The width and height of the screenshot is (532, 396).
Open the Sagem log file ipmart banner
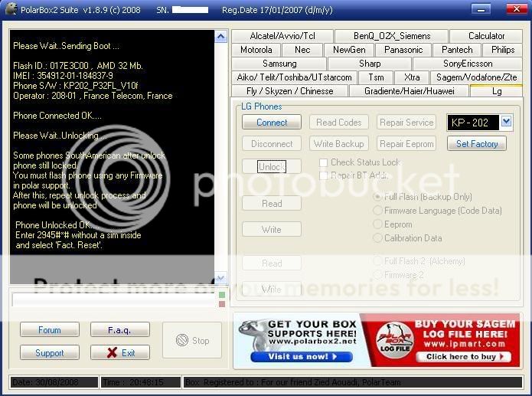440,340
